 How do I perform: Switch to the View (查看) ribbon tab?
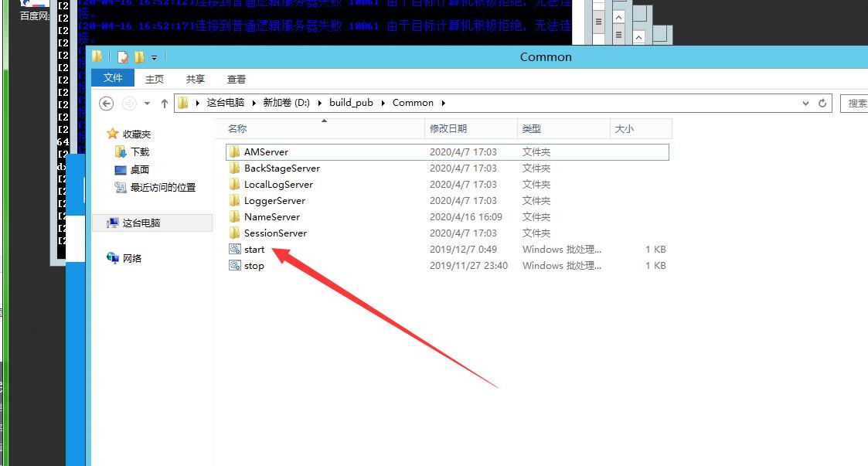point(237,79)
